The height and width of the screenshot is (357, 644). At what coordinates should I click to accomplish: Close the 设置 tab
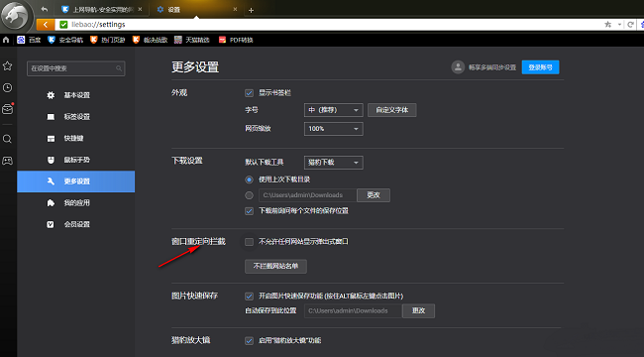click(235, 9)
